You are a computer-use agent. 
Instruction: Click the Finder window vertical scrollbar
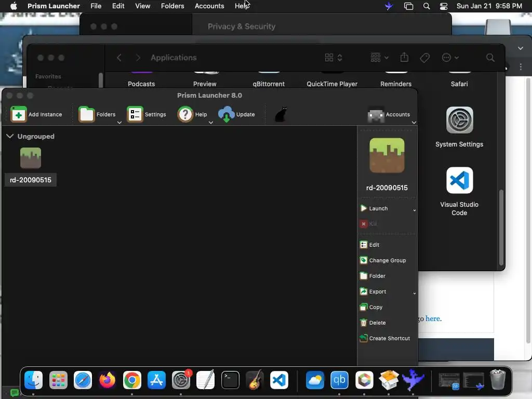pyautogui.click(x=501, y=228)
